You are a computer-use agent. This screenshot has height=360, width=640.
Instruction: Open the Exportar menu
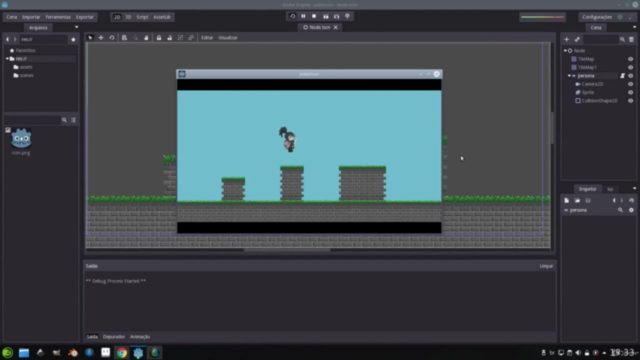pyautogui.click(x=84, y=17)
